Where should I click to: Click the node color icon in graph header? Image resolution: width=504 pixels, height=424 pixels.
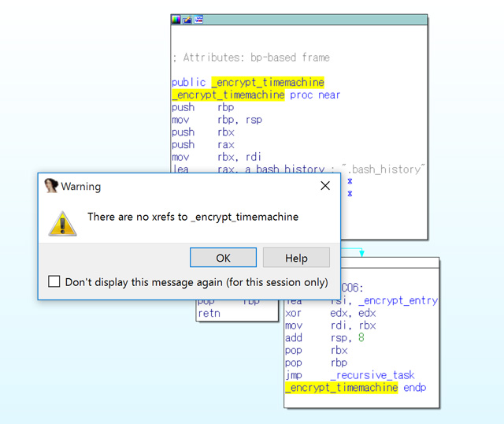pyautogui.click(x=176, y=19)
